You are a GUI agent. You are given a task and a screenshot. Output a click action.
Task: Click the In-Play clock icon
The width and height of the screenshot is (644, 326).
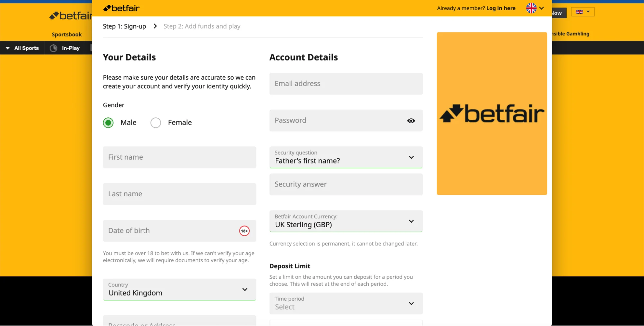[53, 48]
